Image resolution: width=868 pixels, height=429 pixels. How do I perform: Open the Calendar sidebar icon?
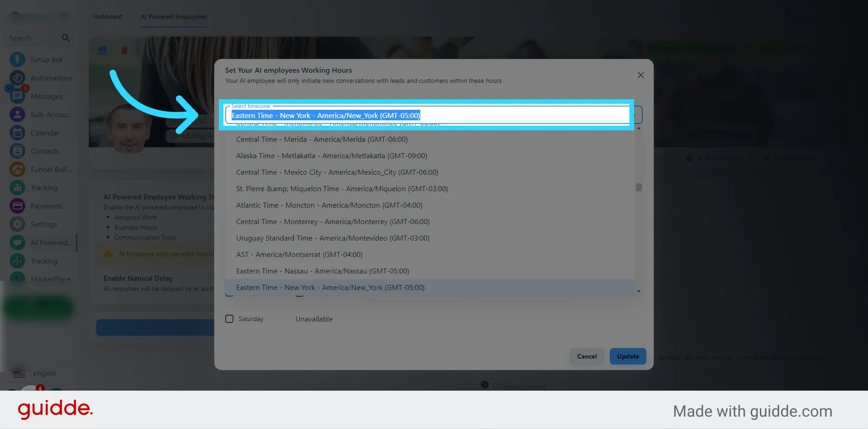click(17, 133)
